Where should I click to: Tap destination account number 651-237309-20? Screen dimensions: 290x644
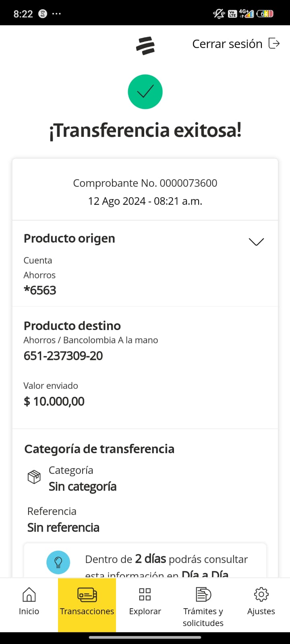63,356
